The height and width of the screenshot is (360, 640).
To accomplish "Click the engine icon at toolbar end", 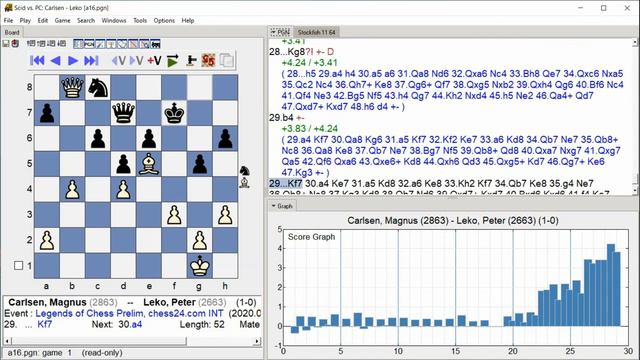I will point(155,44).
